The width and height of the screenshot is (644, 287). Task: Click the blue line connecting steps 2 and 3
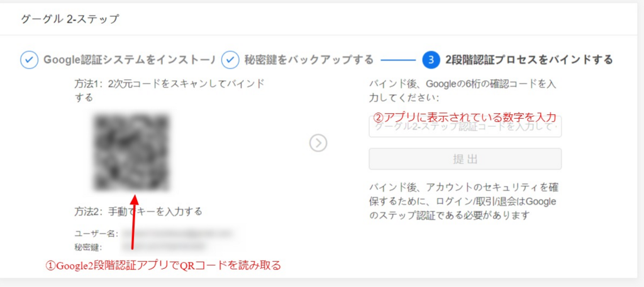(x=398, y=60)
